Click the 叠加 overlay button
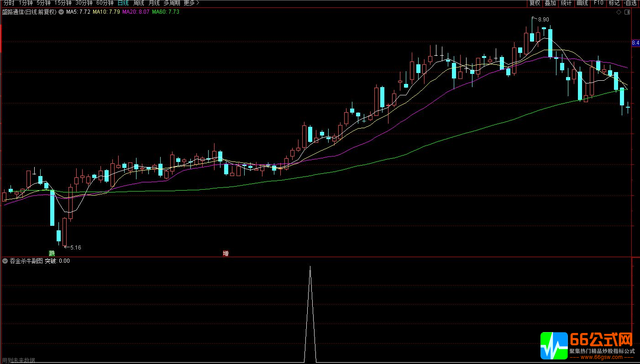Screen dimensions: 640x364 click(551, 3)
